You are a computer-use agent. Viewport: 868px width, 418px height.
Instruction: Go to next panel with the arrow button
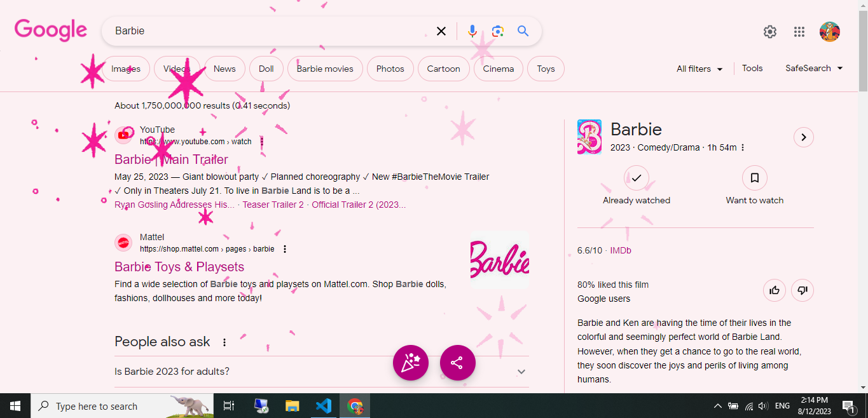click(804, 137)
